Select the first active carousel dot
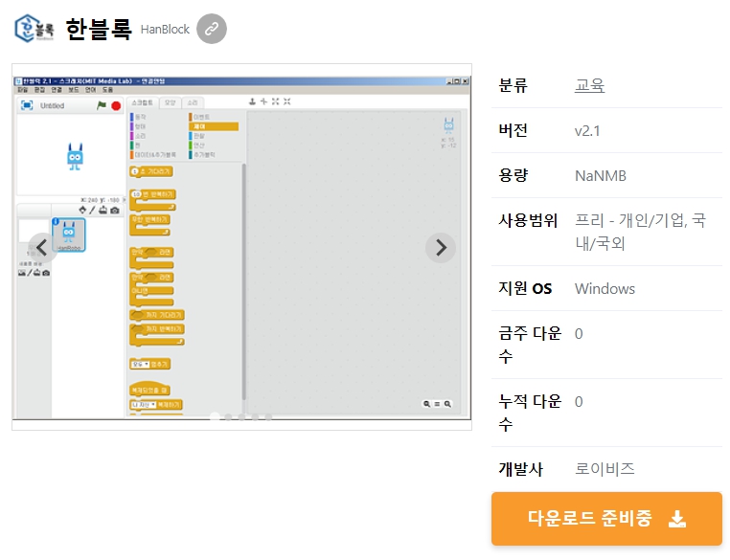Screen dimensions: 730x560 pos(215,416)
